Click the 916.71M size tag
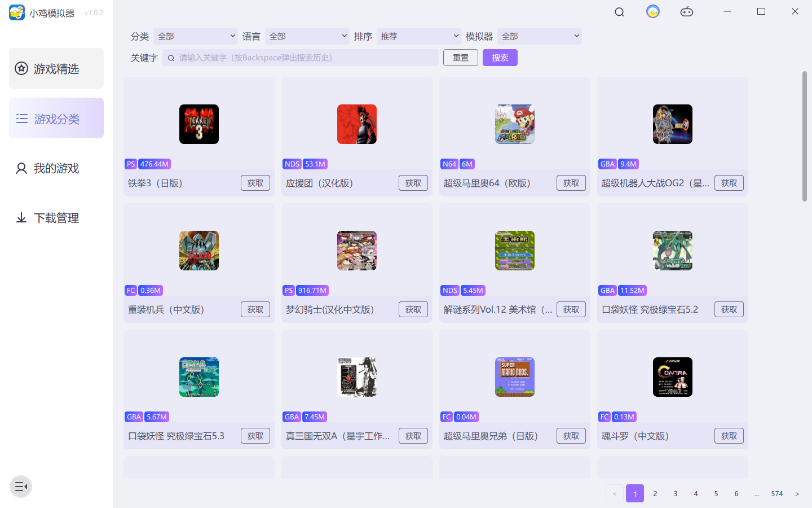Viewport: 812px width, 508px height. pos(312,290)
